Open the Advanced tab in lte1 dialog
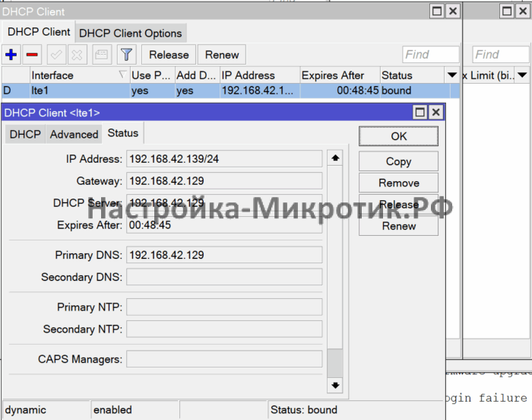 point(74,134)
